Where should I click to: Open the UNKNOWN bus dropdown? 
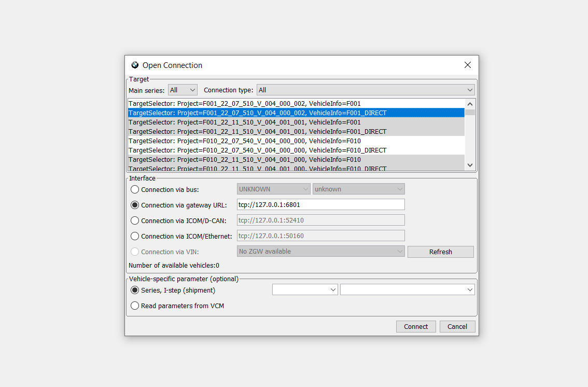click(x=273, y=189)
